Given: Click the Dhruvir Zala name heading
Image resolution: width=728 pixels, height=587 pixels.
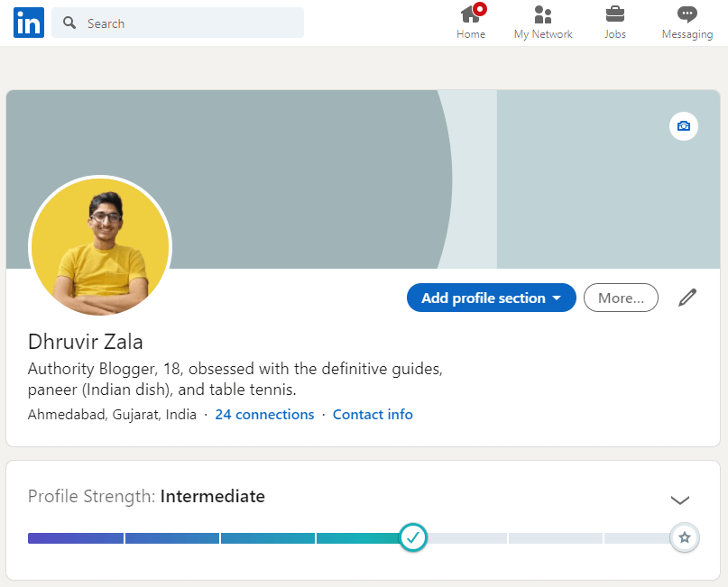Looking at the screenshot, I should [86, 342].
